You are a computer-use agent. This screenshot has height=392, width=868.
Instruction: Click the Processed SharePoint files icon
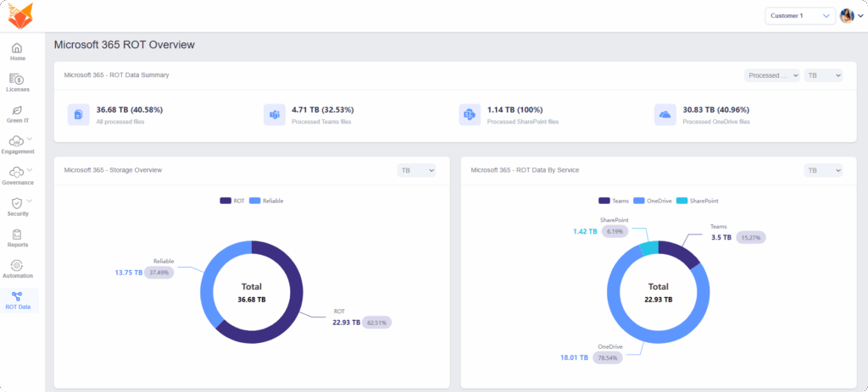tap(470, 114)
